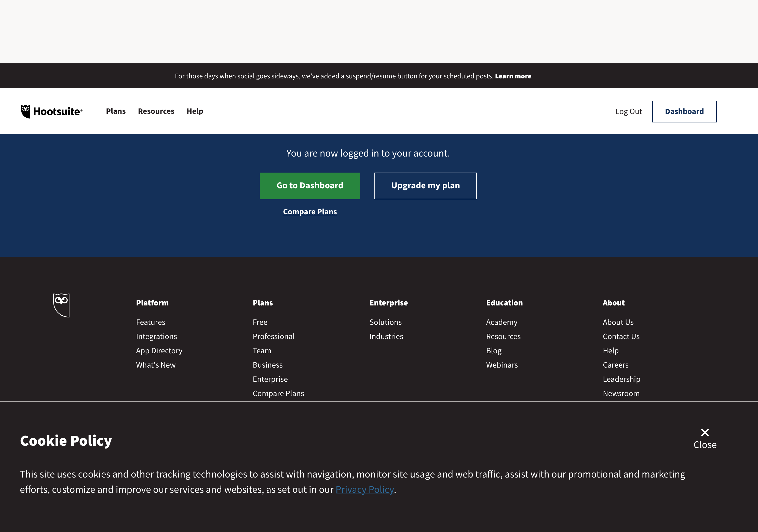Open the Webinars footer link
Screen dimensions: 758x532
(x=502, y=365)
